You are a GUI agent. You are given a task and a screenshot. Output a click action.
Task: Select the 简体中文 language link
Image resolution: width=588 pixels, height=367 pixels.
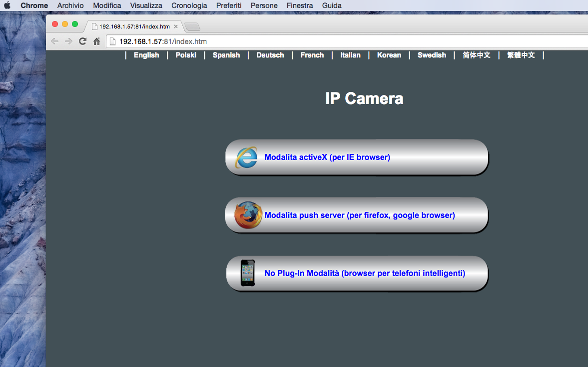(x=476, y=55)
